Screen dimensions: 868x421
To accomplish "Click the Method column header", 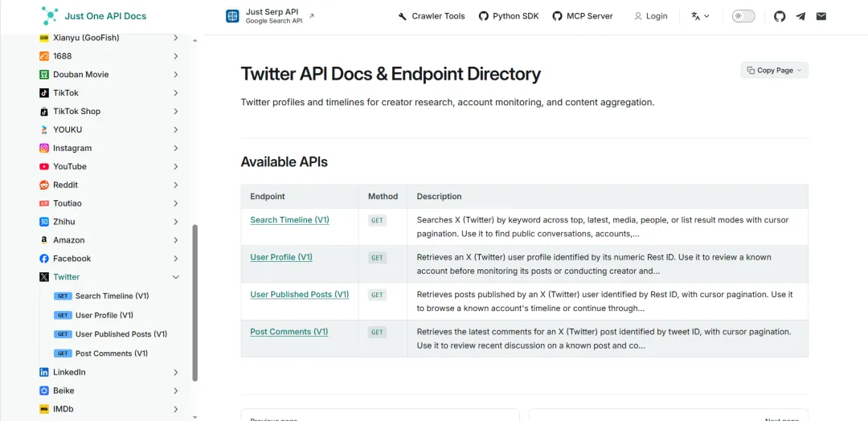I will point(383,196).
